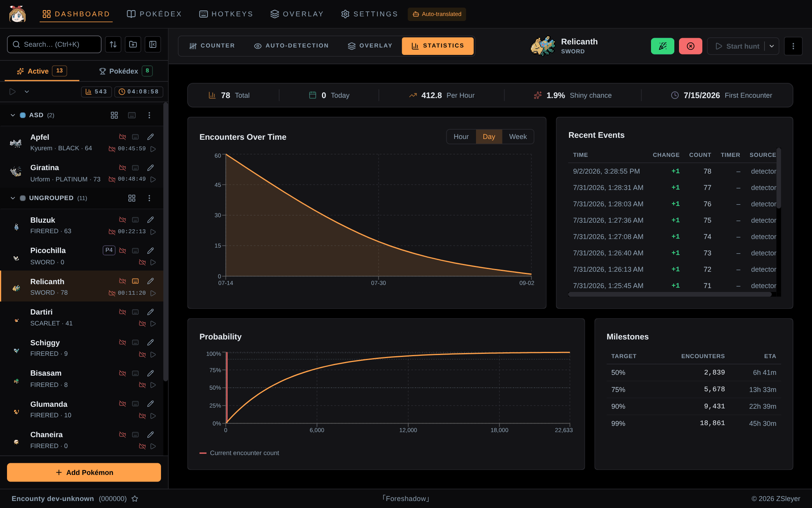Select Hour range in Encounters chart
The width and height of the screenshot is (812, 508).
coord(461,137)
